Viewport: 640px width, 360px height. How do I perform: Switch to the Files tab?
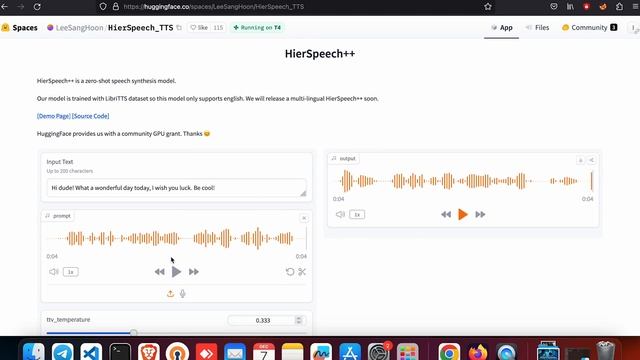pos(537,27)
